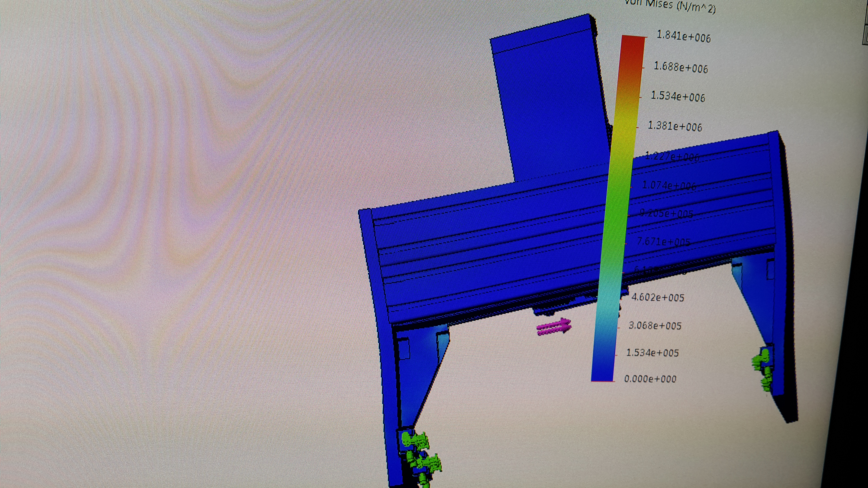Select the 4.602e+005 legend value
The image size is (868, 488).
[x=658, y=297]
